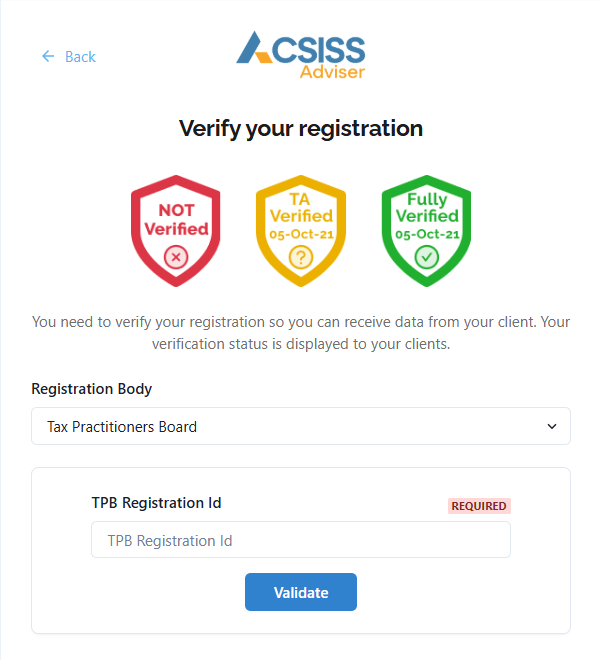
Task: Open the Registration Body dropdown
Action: tap(300, 426)
